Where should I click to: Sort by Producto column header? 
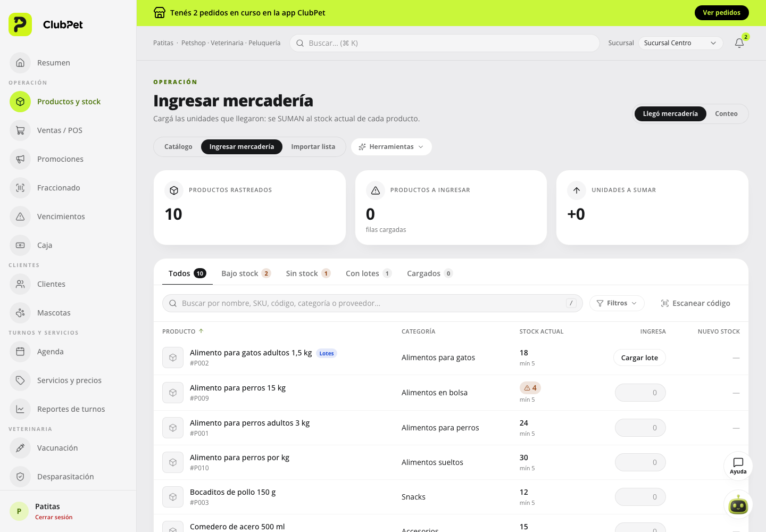[x=183, y=331]
